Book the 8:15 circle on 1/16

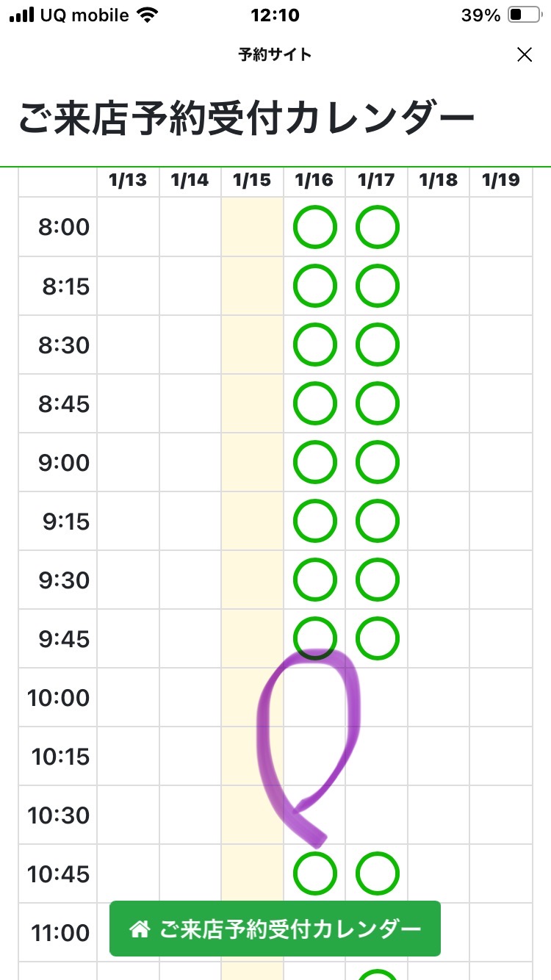(x=315, y=286)
